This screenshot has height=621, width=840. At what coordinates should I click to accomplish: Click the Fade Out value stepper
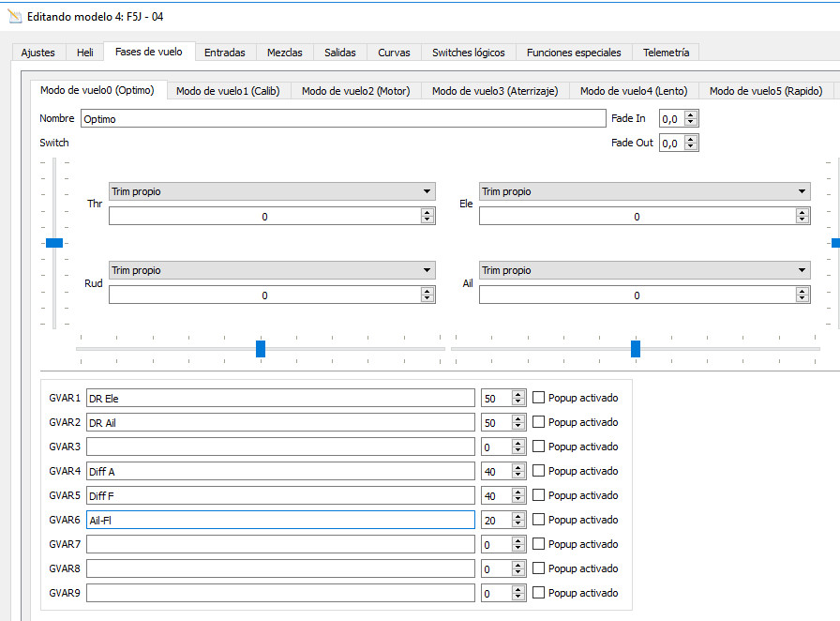pos(691,143)
